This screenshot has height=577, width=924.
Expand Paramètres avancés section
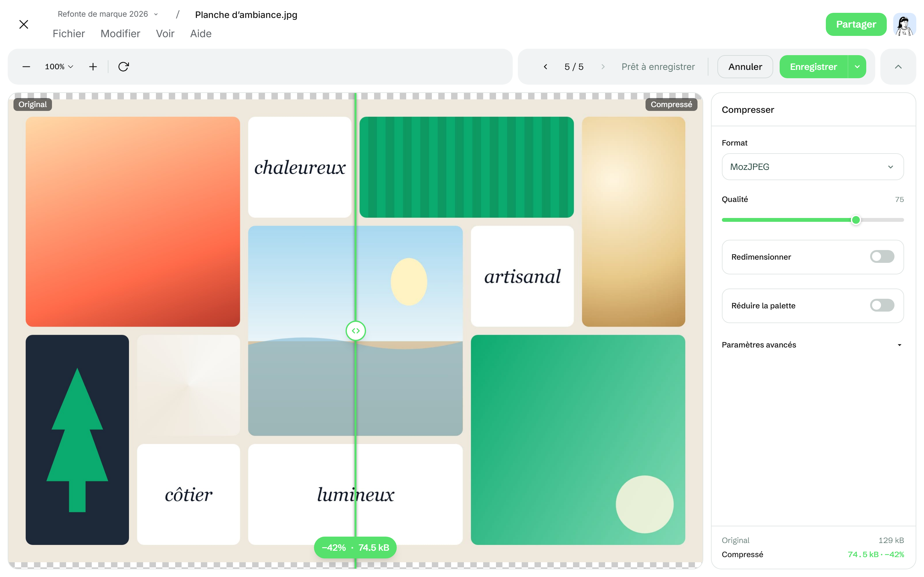point(812,345)
